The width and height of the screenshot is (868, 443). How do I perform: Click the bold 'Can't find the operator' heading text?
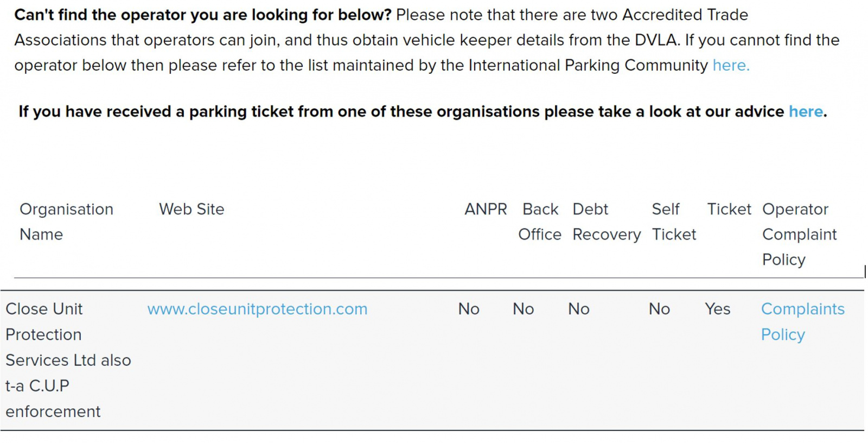[203, 15]
